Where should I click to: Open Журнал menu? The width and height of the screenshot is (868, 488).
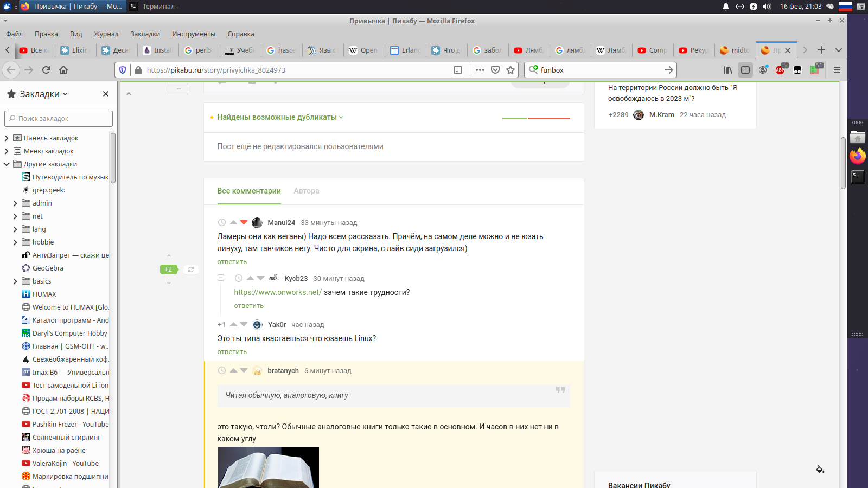click(x=106, y=34)
